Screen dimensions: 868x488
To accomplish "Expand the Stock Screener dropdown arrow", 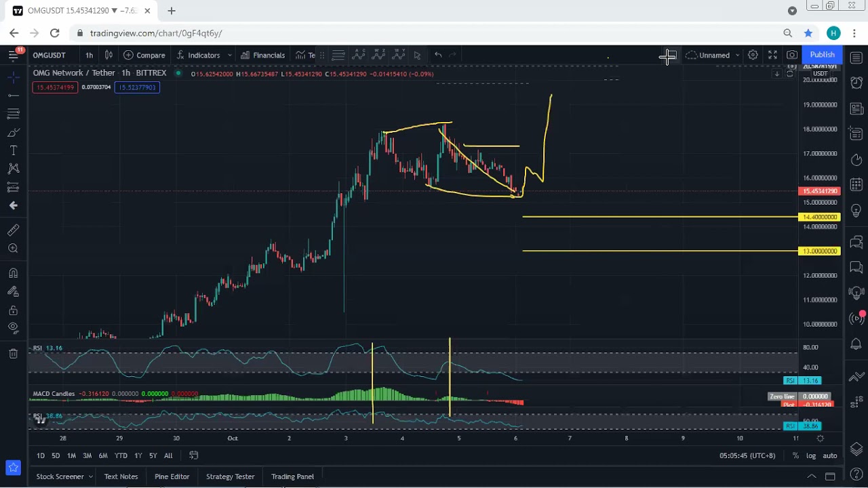I will 90,476.
